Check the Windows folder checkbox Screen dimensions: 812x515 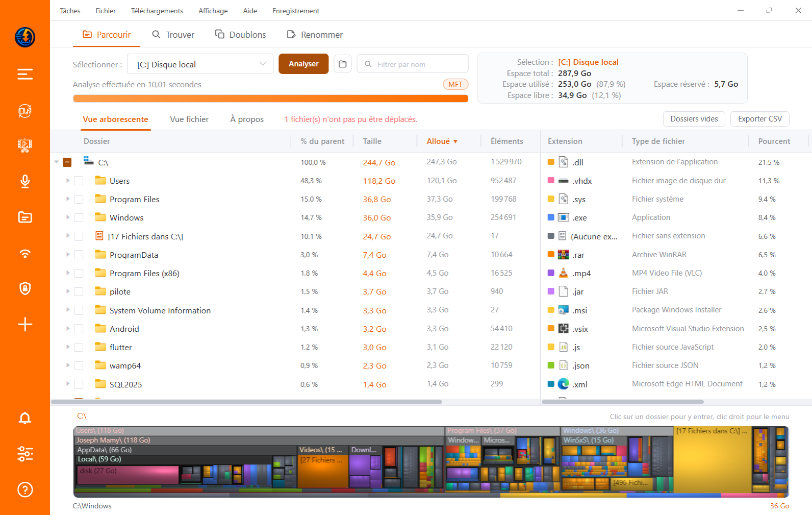pyautogui.click(x=79, y=217)
